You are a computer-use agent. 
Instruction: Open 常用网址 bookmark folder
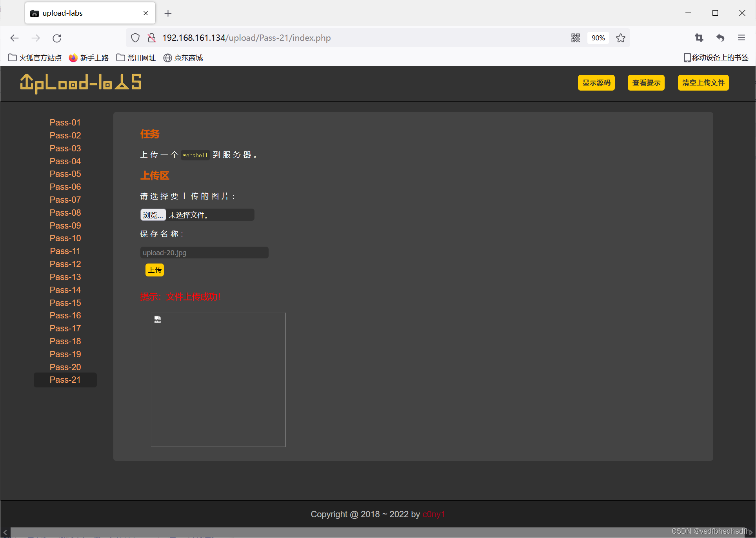tap(136, 58)
